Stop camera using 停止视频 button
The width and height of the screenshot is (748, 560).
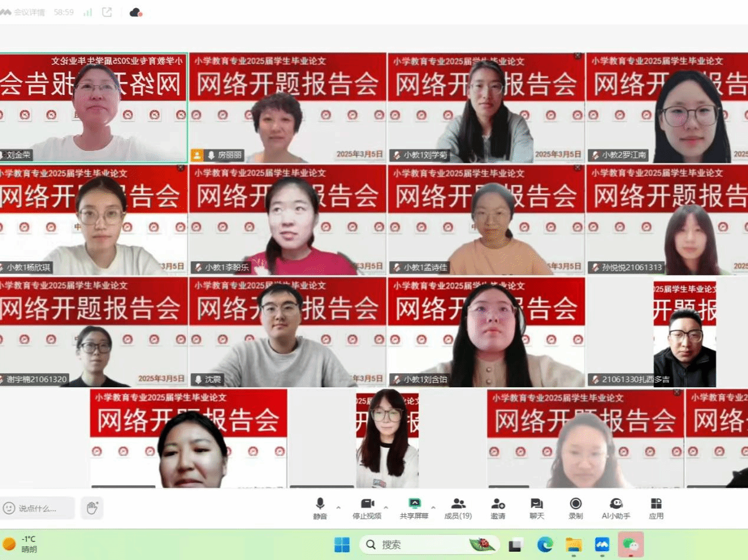[x=367, y=508]
